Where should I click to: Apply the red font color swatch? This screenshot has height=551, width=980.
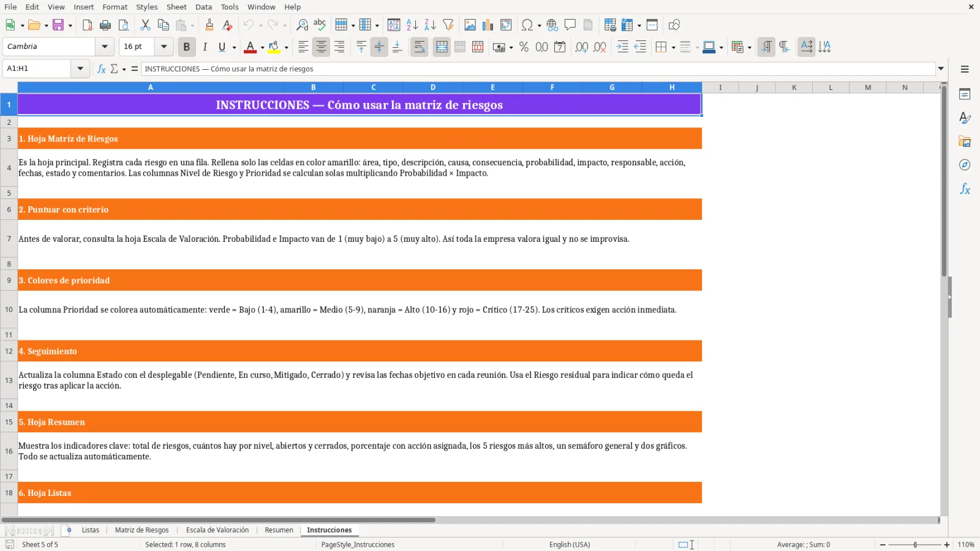(x=250, y=47)
